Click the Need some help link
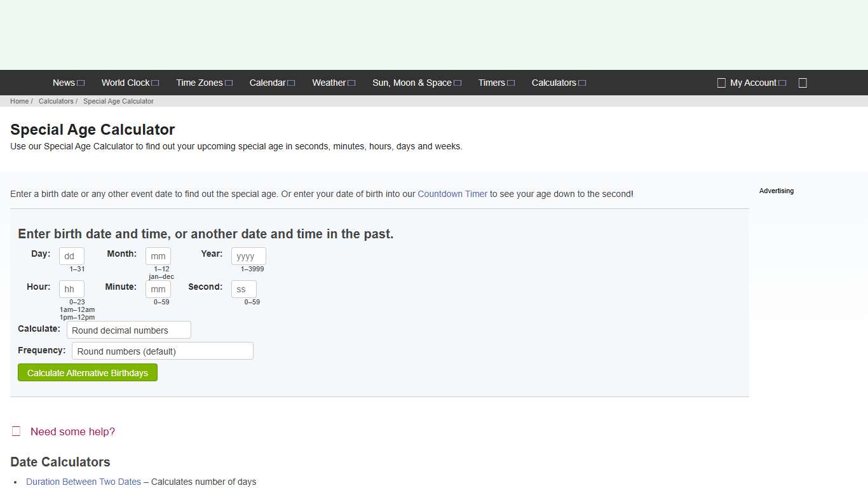This screenshot has width=868, height=488. 72,431
